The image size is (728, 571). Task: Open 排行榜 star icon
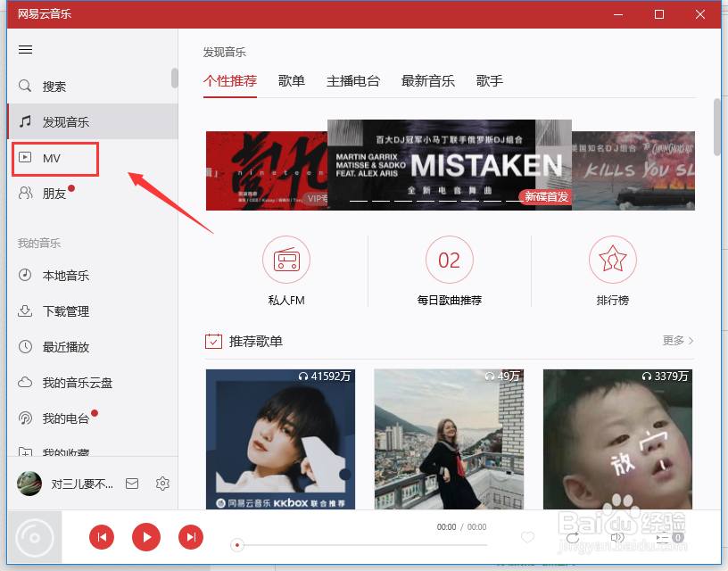pyautogui.click(x=612, y=260)
